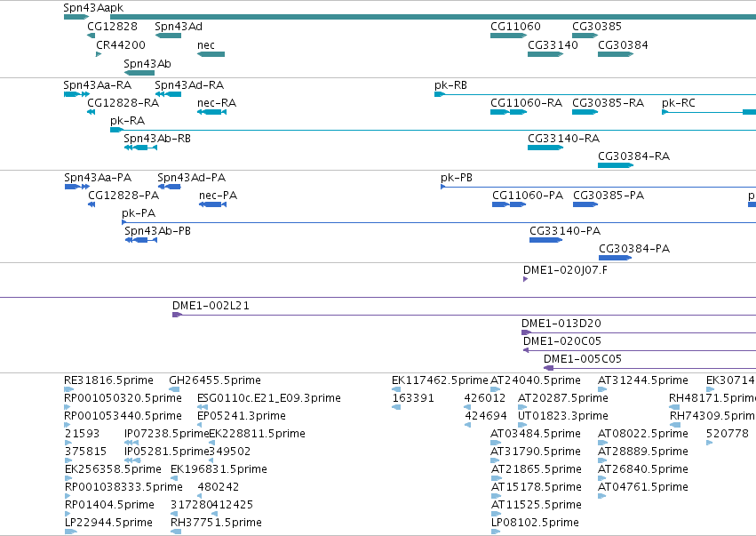
Task: Click the DME1-002L21 clone label
Action: (211, 307)
